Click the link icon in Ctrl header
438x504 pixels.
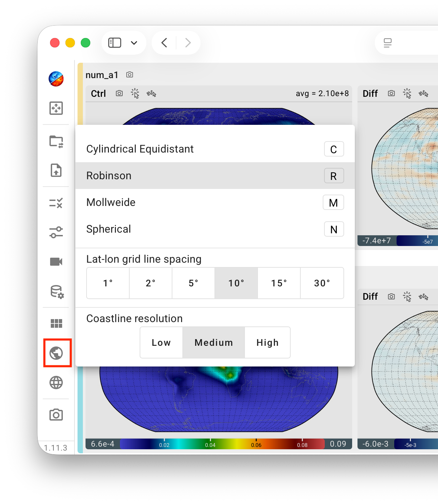(x=151, y=94)
